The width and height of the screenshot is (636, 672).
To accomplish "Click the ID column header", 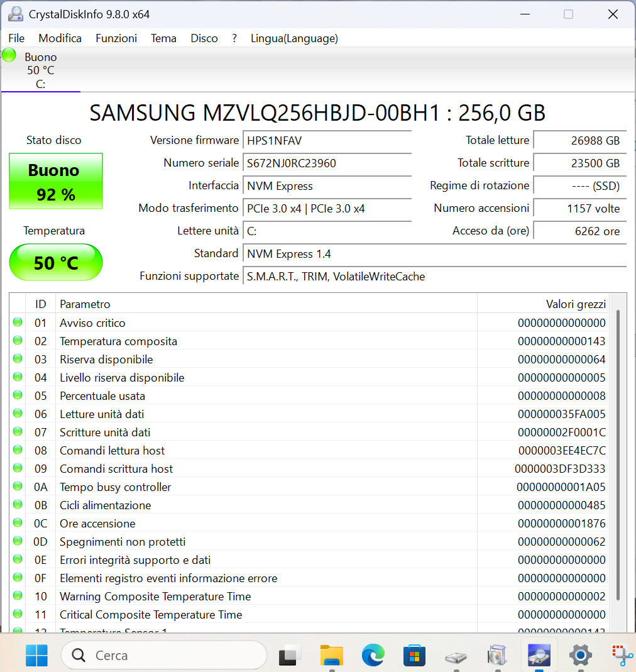I will tap(40, 304).
